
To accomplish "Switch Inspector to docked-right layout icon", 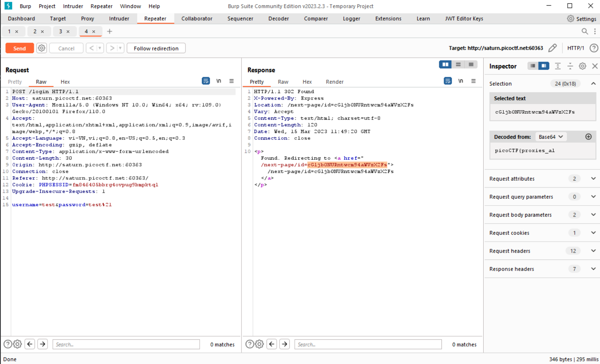I will [544, 66].
